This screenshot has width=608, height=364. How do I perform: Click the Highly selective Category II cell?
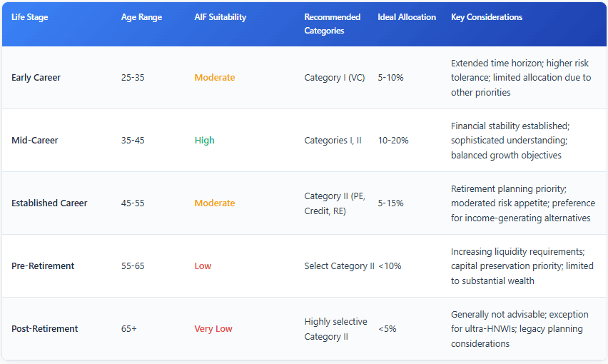(x=335, y=329)
